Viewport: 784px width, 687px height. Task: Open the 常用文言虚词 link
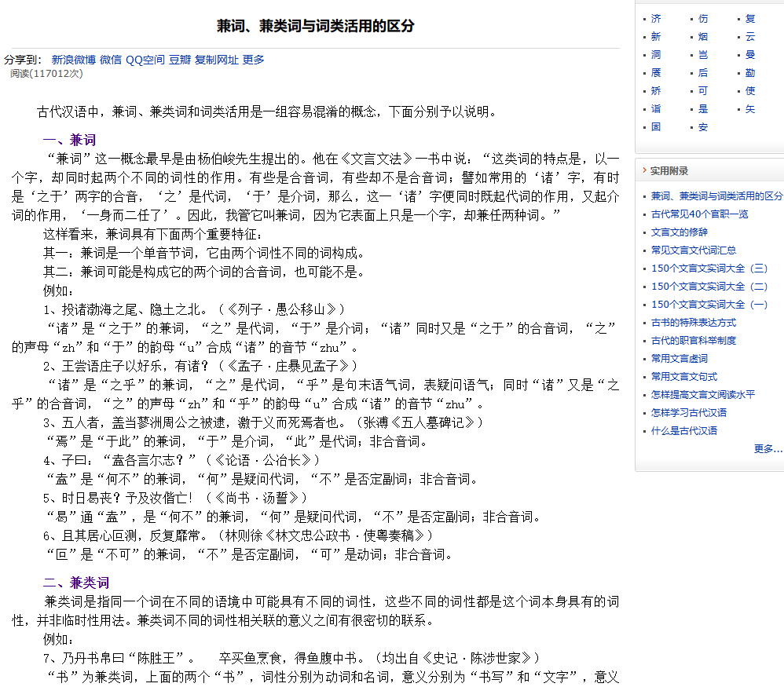click(x=679, y=359)
